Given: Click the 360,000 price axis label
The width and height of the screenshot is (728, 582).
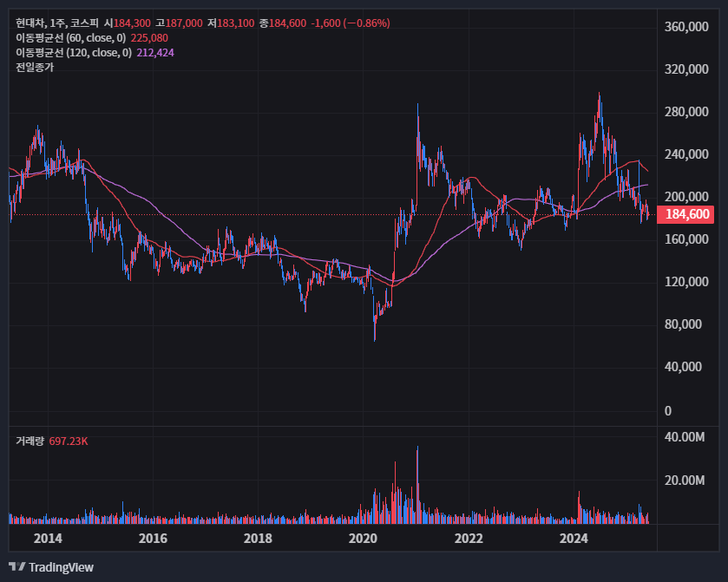Looking at the screenshot, I should [686, 27].
